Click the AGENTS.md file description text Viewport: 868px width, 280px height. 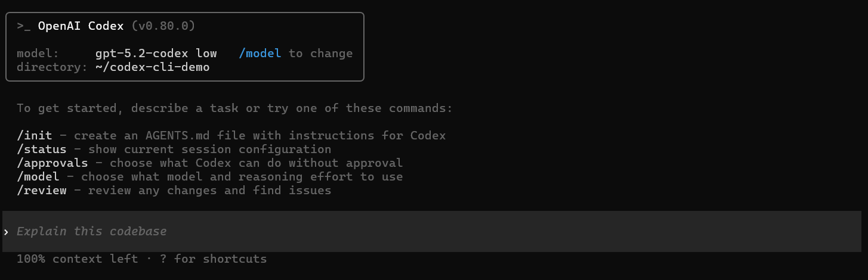pyautogui.click(x=260, y=136)
